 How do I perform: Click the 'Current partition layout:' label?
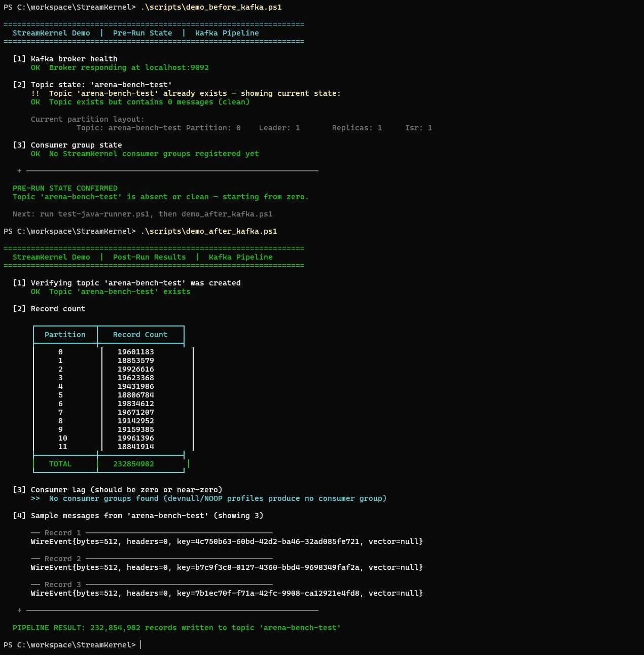[88, 119]
